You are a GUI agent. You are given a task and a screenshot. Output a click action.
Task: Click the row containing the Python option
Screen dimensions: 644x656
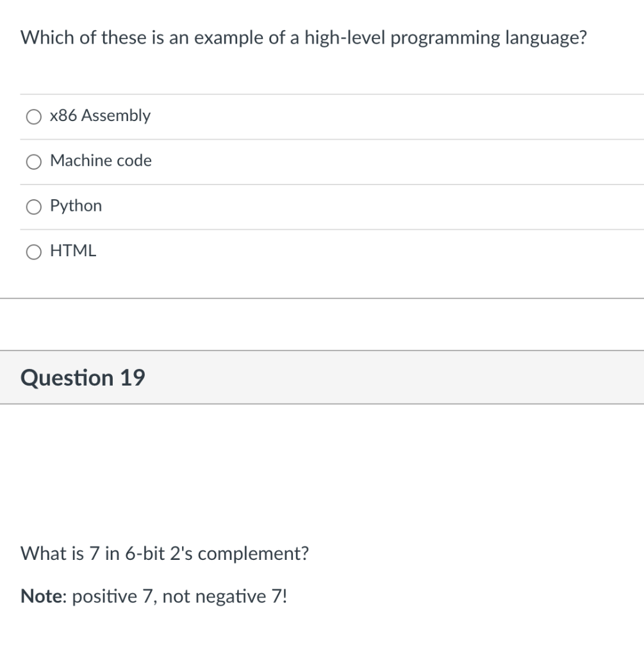tap(320, 206)
